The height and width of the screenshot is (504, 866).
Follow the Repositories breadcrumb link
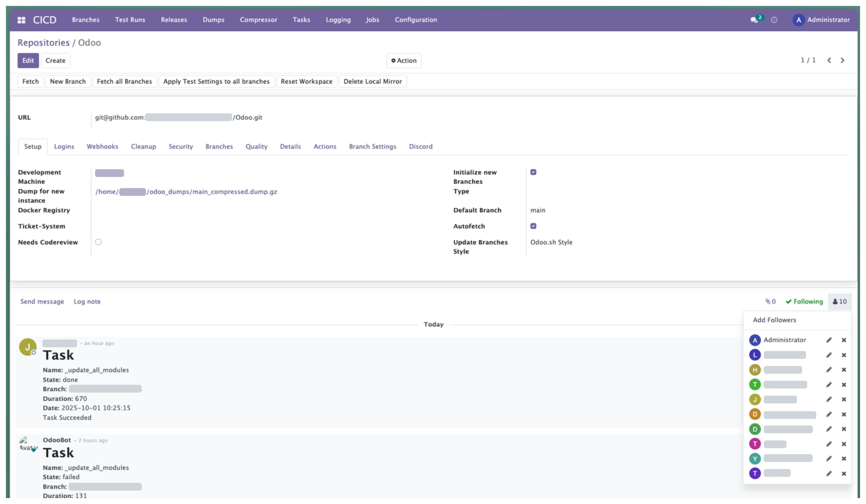44,43
